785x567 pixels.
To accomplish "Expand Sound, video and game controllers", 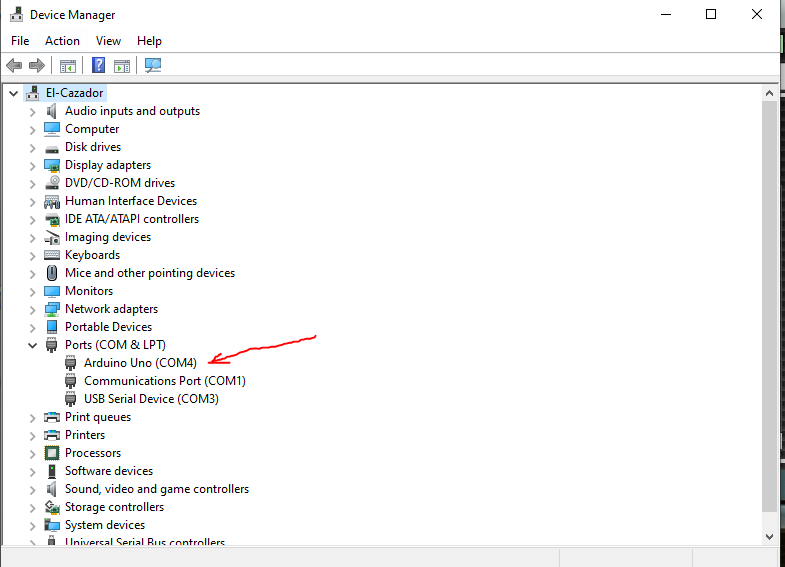I will tap(32, 489).
